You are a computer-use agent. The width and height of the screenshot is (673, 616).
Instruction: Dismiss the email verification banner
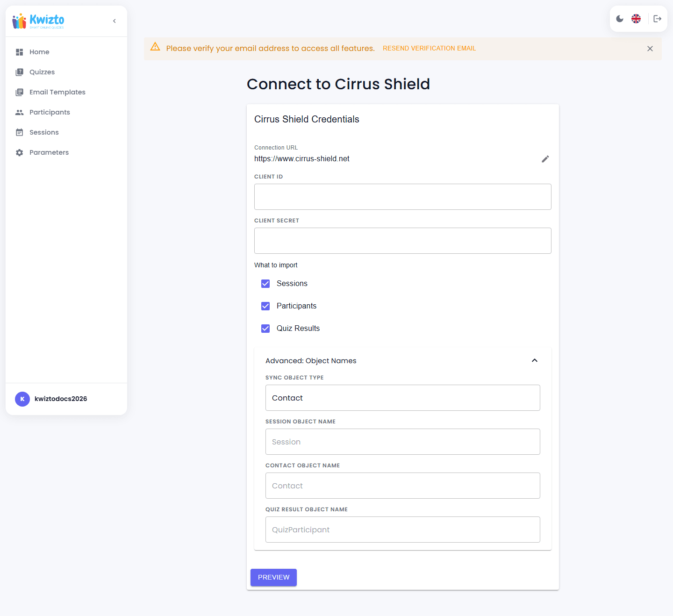click(x=650, y=49)
